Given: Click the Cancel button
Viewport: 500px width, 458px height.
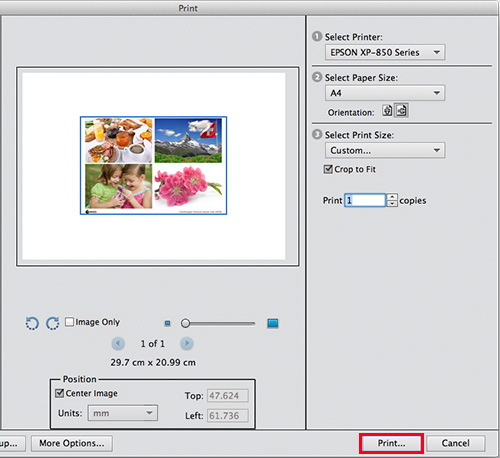Looking at the screenshot, I should (x=455, y=443).
